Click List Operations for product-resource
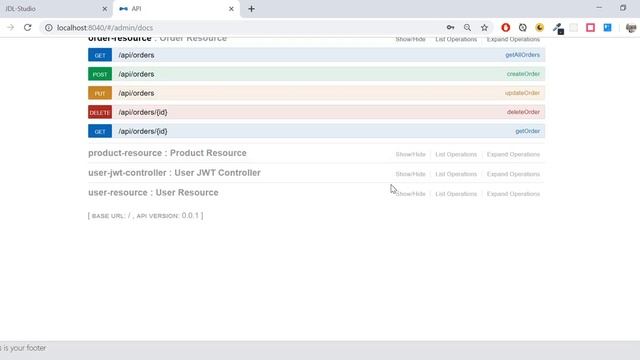This screenshot has height=360, width=640. [456, 154]
